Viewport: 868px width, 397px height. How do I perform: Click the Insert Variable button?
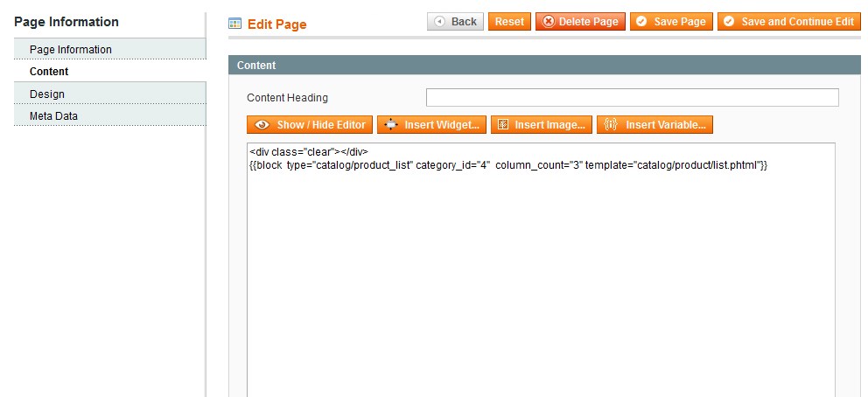pos(654,124)
